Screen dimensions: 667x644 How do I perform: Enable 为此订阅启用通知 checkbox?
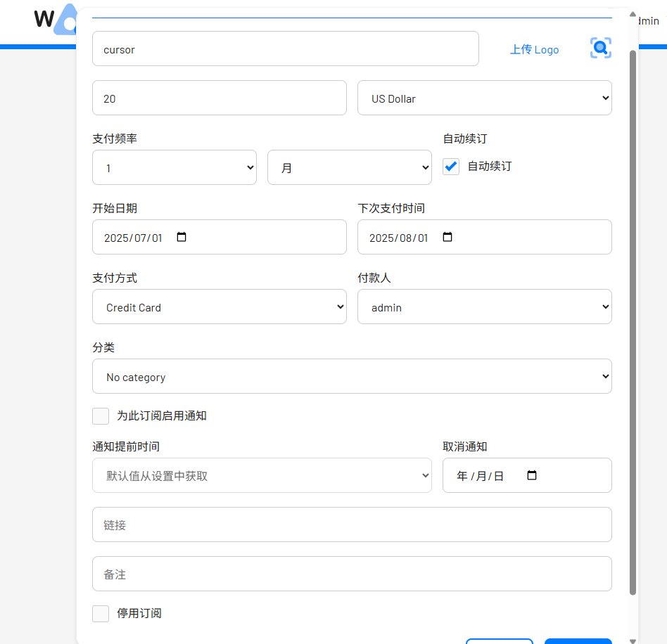pos(101,416)
